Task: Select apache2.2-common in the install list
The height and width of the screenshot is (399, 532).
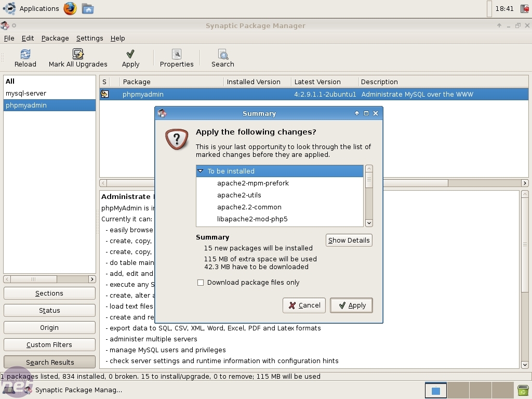Action: pos(280,207)
